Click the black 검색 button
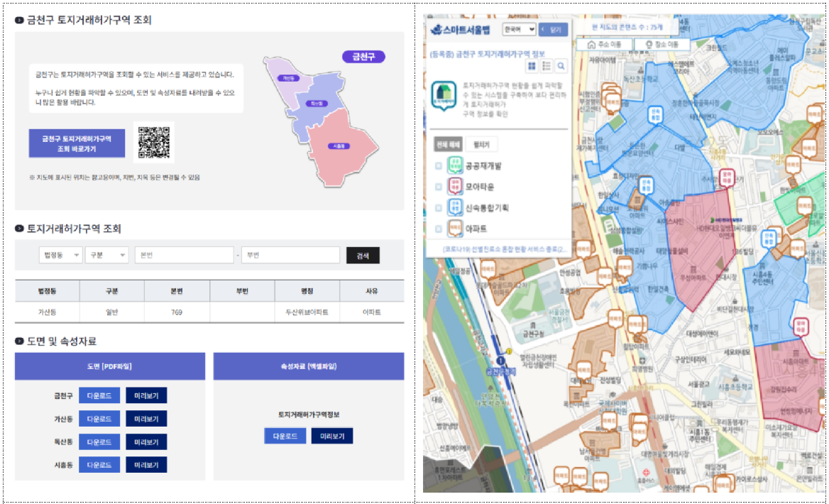 [363, 255]
